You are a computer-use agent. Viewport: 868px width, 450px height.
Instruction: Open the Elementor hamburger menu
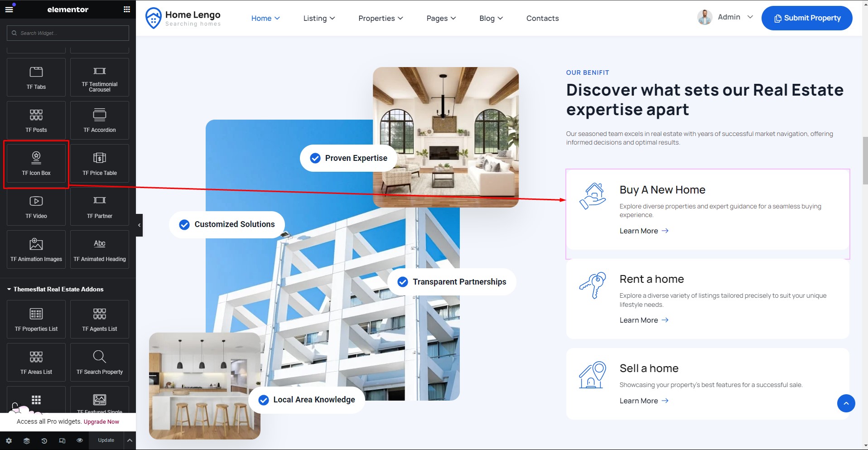point(9,9)
